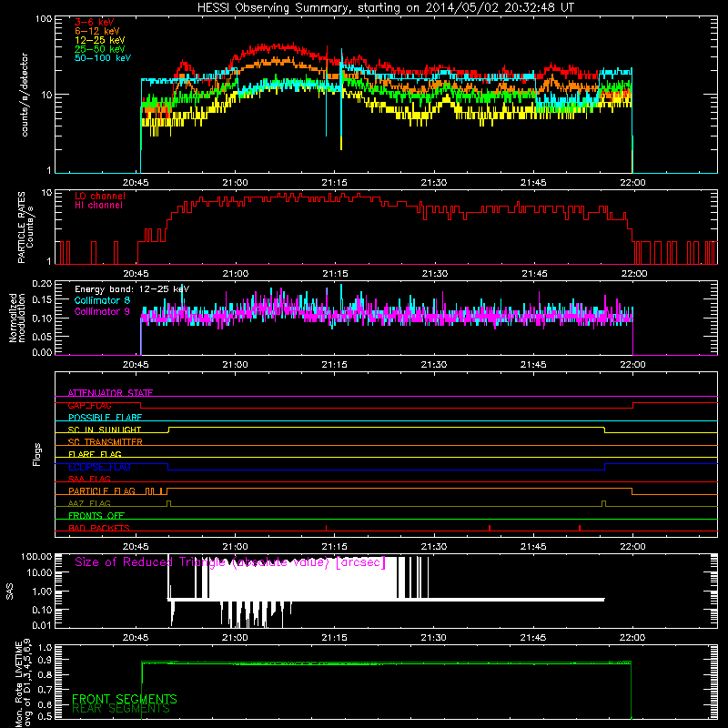
Task: Click the GAP_FLAG label
Action: tap(89, 405)
